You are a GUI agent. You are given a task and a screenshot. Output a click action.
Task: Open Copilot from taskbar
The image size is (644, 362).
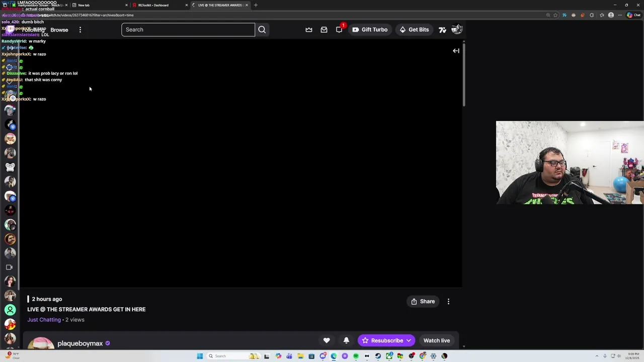coord(278,356)
